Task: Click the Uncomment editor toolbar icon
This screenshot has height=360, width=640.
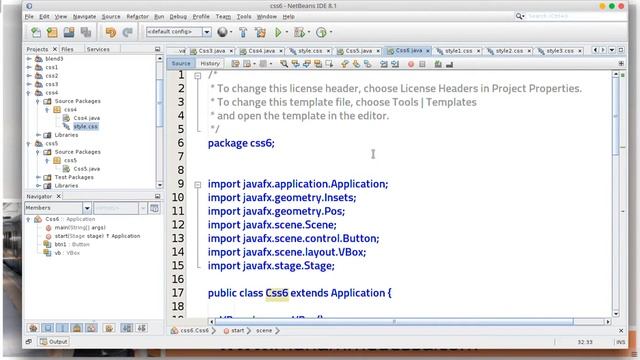Action: pos(449,64)
